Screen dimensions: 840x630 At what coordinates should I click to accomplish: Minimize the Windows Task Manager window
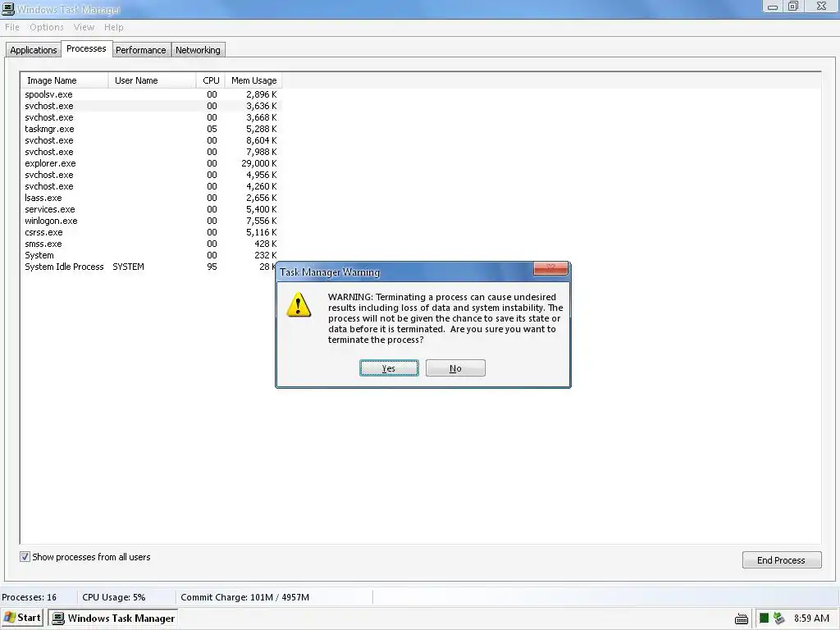coord(773,7)
